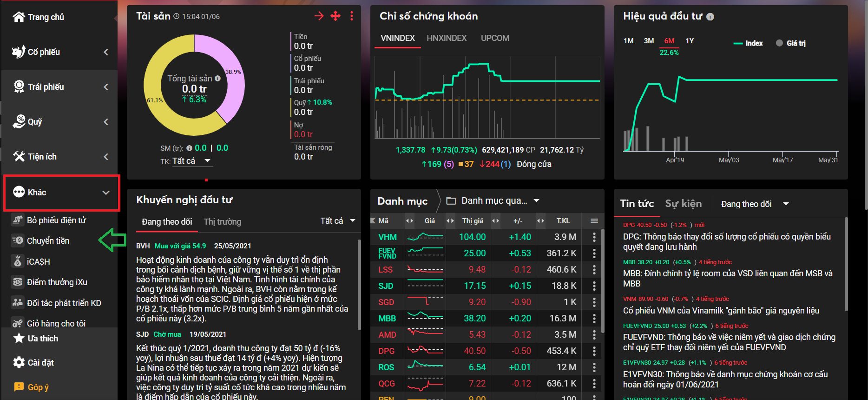The image size is (868, 400).
Task: Read the Vinamilk VNM news headline
Action: 721,311
